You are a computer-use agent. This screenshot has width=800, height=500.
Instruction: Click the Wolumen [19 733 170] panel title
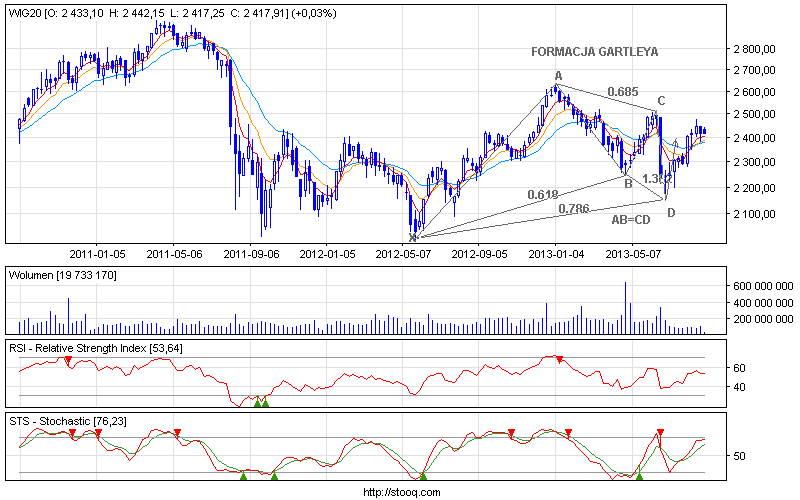(63, 276)
